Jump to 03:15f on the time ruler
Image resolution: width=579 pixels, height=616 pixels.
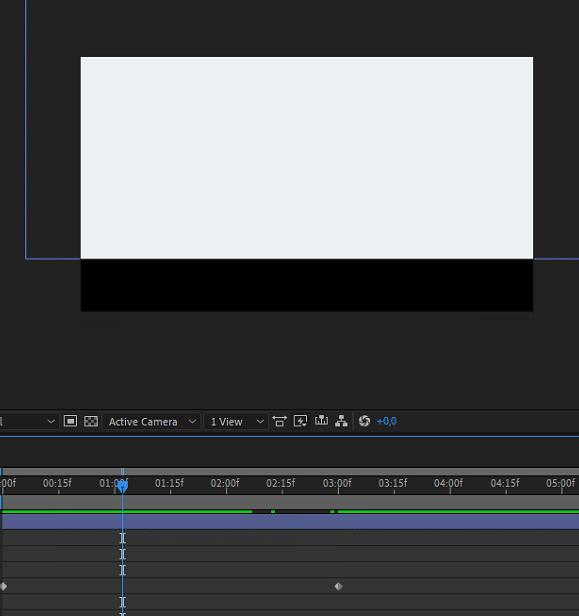(393, 483)
